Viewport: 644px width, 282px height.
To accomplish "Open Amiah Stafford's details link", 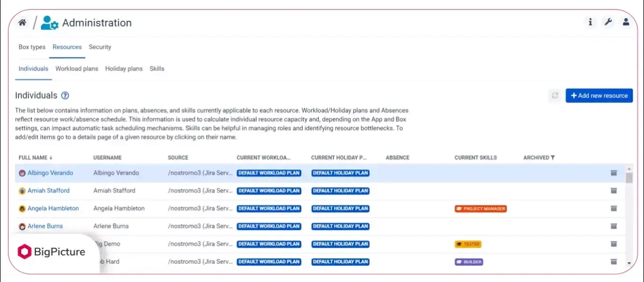I will (48, 191).
